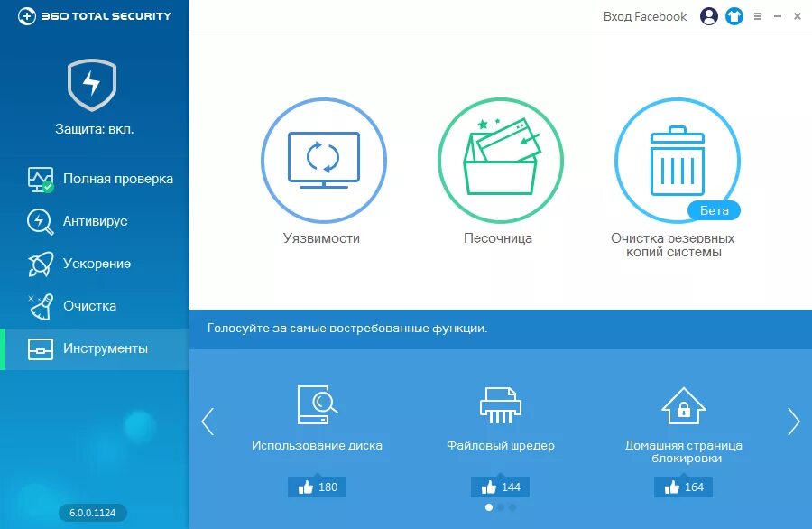Viewport: 812px width, 529px height.
Task: Select the first carousel page dot
Action: [x=489, y=507]
